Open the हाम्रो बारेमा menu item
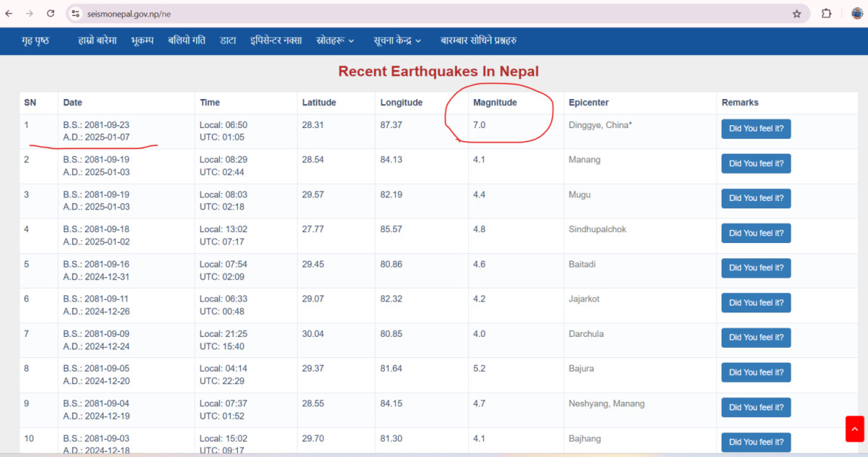This screenshot has height=457, width=868. (x=98, y=40)
